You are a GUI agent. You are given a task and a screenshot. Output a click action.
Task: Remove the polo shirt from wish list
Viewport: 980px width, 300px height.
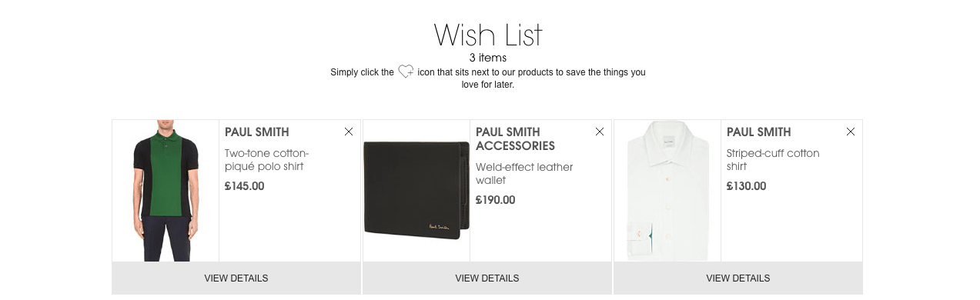(349, 132)
